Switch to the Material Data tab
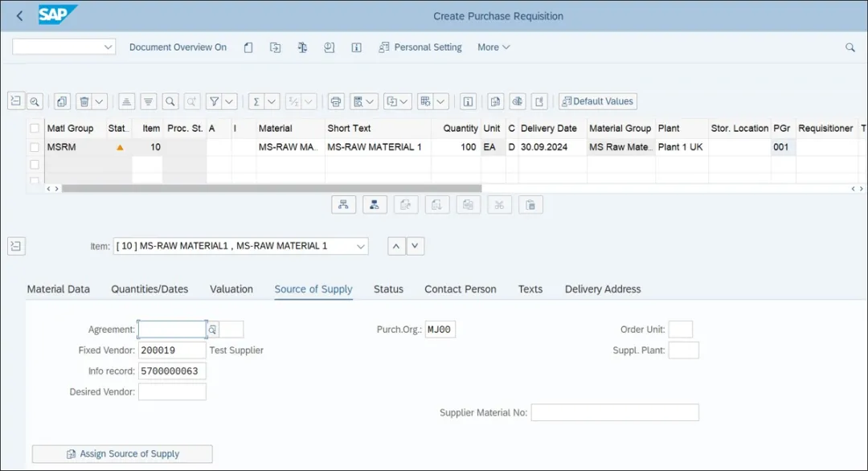Screen dimensions: 868x471 [x=58, y=289]
